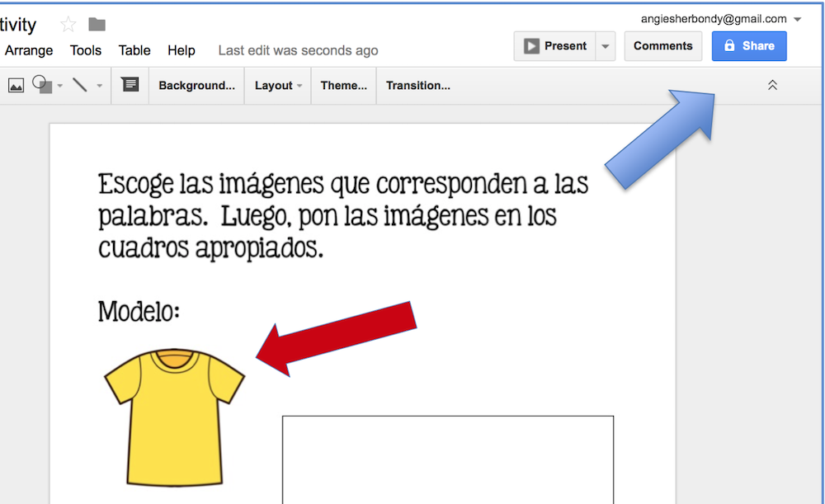Image resolution: width=825 pixels, height=504 pixels.
Task: Hide the menus with the double chevron
Action: point(772,85)
